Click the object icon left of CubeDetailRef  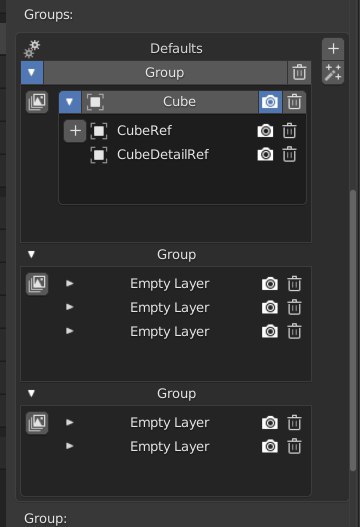click(99, 155)
